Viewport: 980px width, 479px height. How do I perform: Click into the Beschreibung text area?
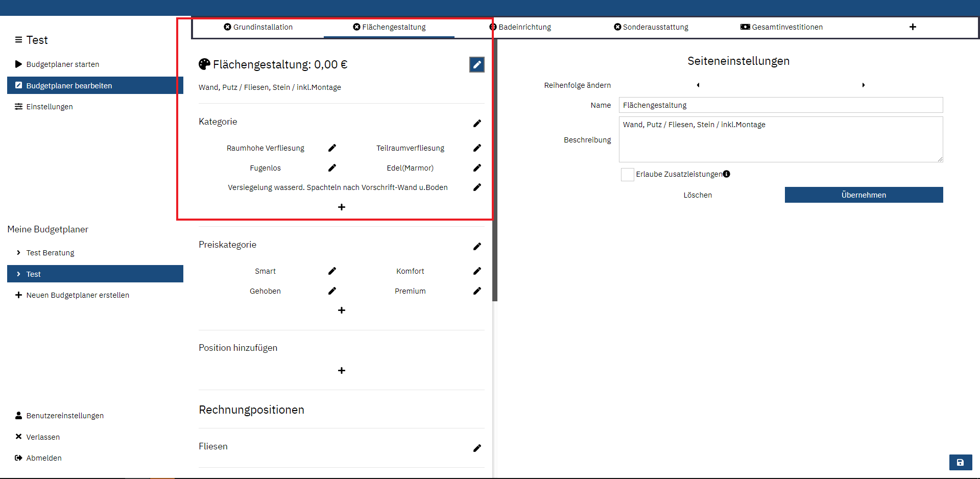tap(781, 139)
